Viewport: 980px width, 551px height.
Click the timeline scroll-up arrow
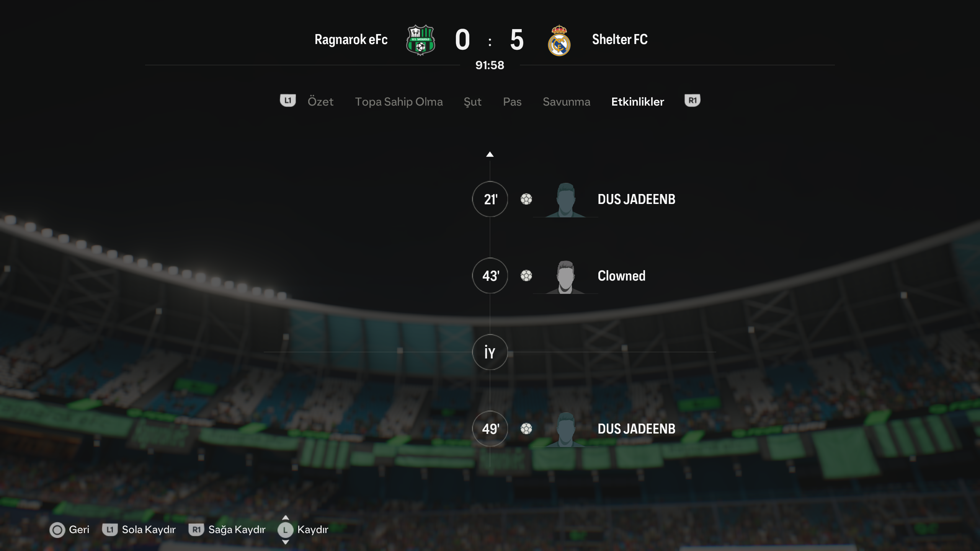coord(490,154)
